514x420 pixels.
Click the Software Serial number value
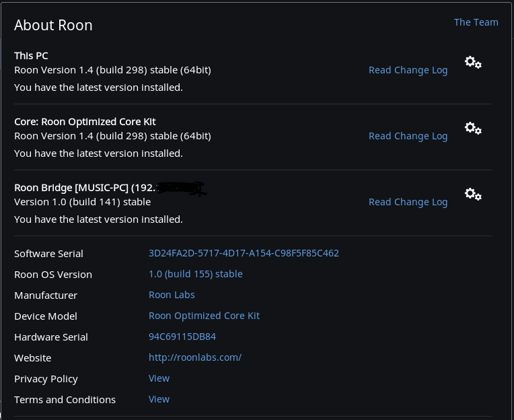coord(244,254)
